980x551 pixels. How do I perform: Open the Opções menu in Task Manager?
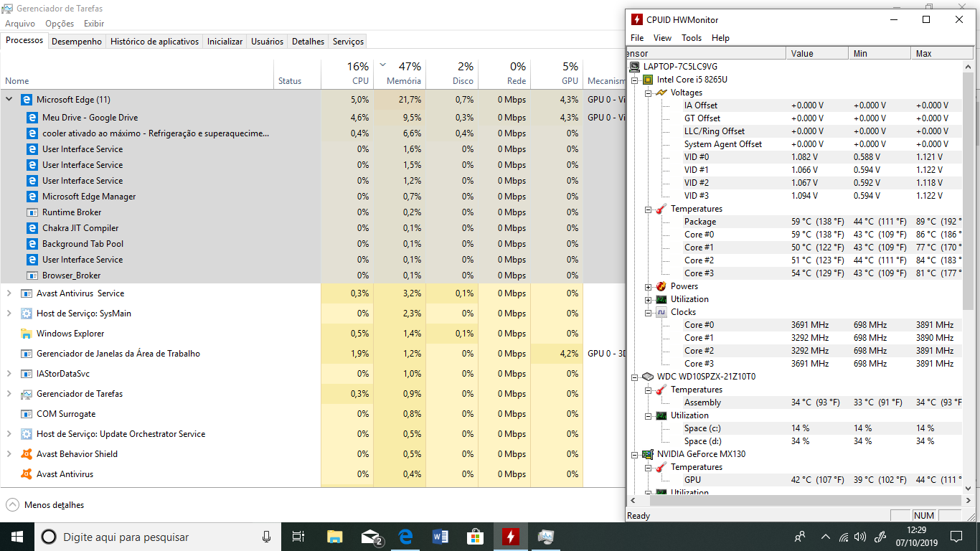coord(60,24)
